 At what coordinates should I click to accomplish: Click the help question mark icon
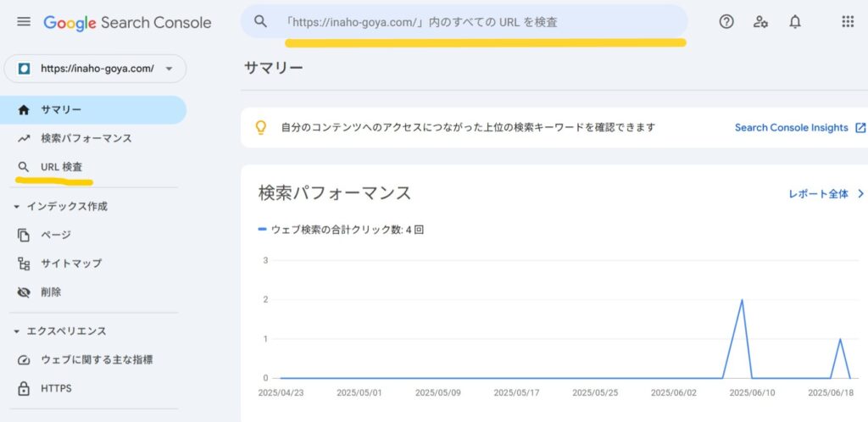click(x=726, y=21)
